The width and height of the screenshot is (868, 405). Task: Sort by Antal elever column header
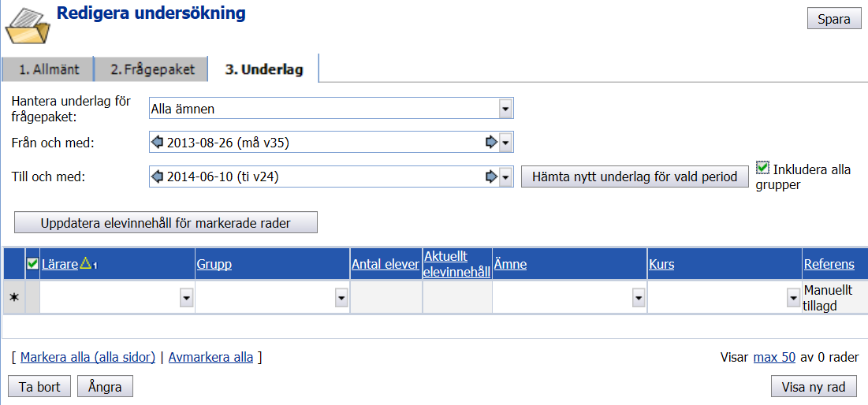point(386,265)
